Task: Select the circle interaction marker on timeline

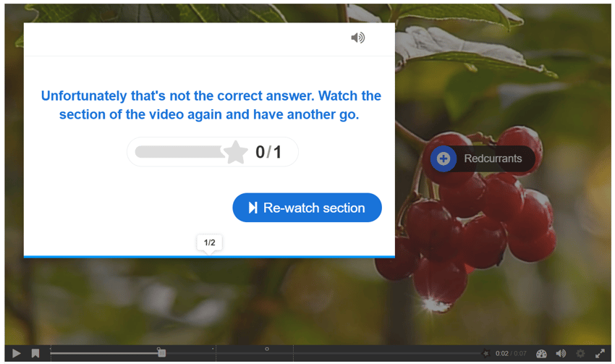Action: (x=267, y=349)
